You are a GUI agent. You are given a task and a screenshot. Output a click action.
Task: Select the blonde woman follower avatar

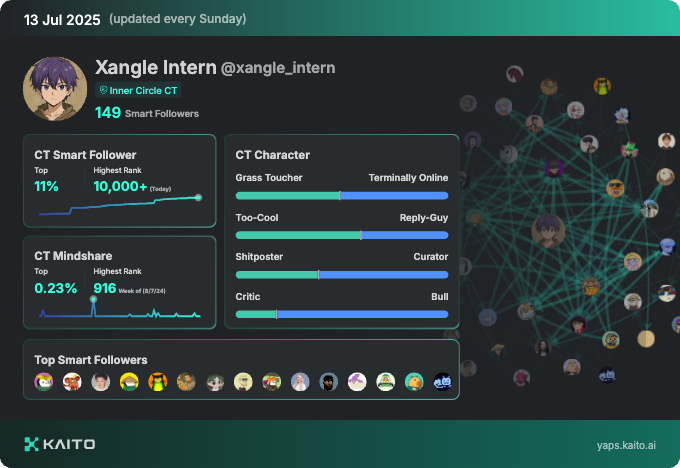click(300, 382)
